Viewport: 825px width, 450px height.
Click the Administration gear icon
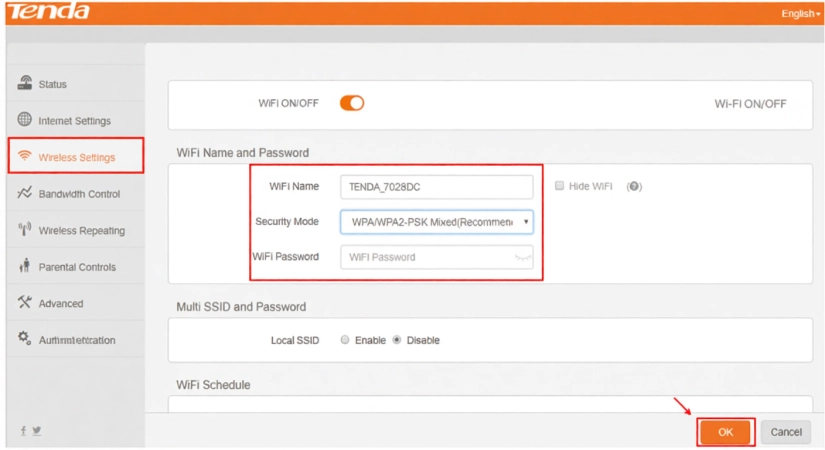25,339
